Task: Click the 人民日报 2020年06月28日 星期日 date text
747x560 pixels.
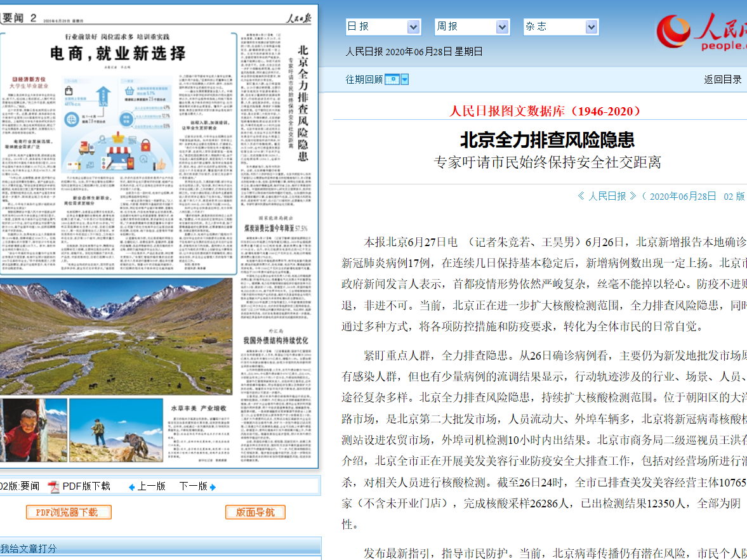Action: [414, 51]
